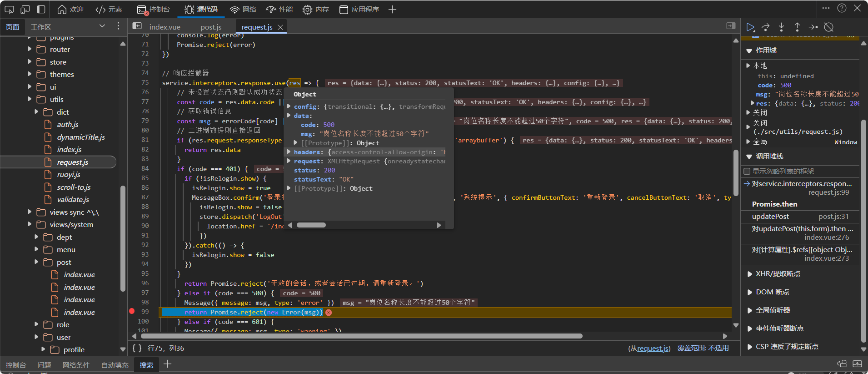Expand the store folder
This screenshot has width=868, height=374.
pos(30,62)
